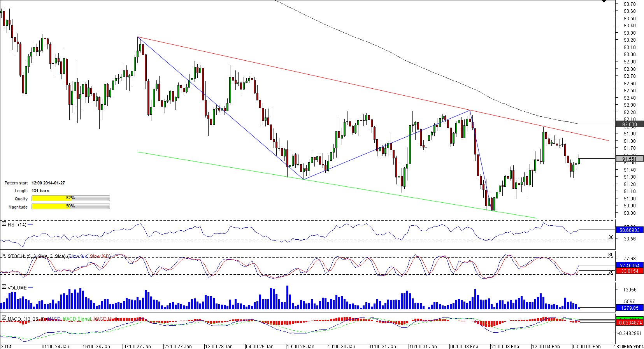Click the 92.030 moving average price tag

pyautogui.click(x=630, y=125)
